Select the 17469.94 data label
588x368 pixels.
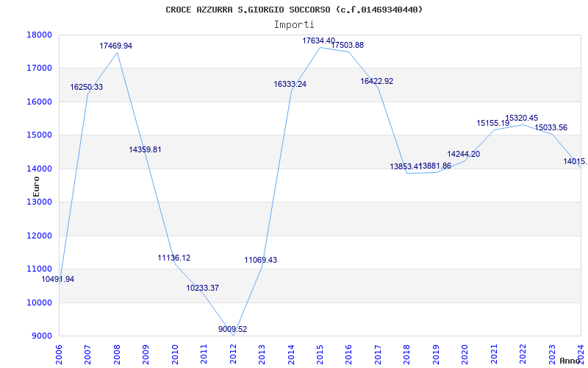click(x=116, y=46)
